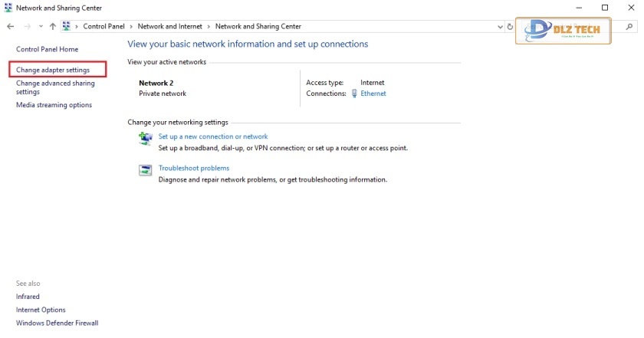
Task: Open Media streaming options
Action: (x=54, y=105)
